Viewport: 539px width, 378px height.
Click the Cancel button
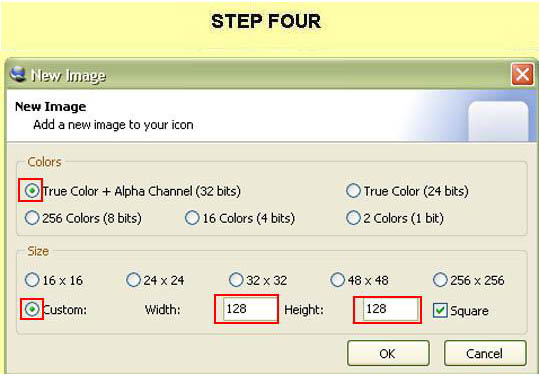pyautogui.click(x=485, y=353)
